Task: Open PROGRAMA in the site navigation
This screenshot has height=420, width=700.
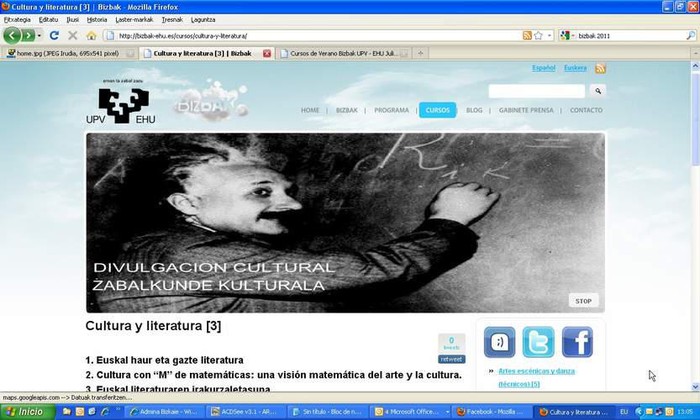Action: tap(392, 110)
